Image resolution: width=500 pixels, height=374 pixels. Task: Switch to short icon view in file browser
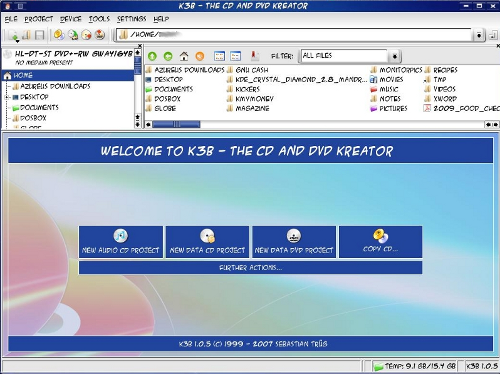[x=219, y=56]
